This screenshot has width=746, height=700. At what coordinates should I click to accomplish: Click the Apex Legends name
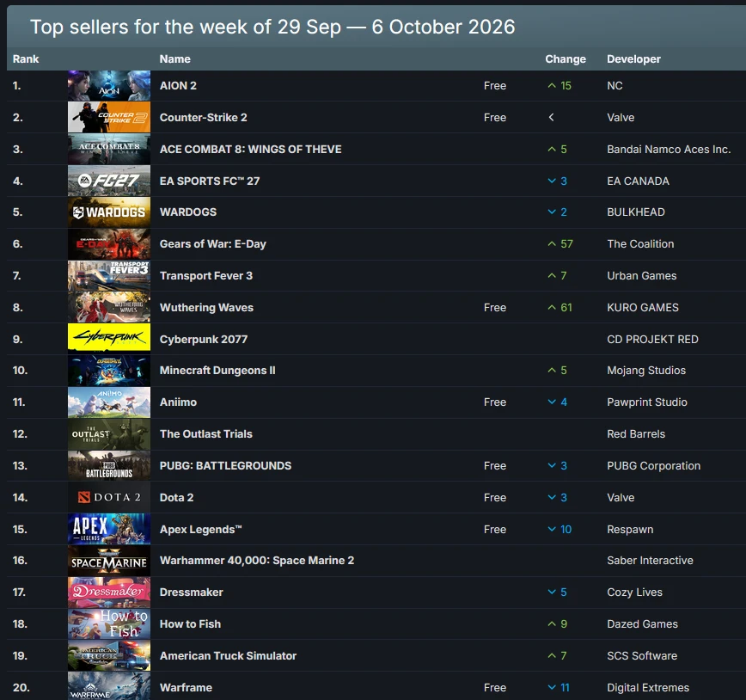point(201,529)
